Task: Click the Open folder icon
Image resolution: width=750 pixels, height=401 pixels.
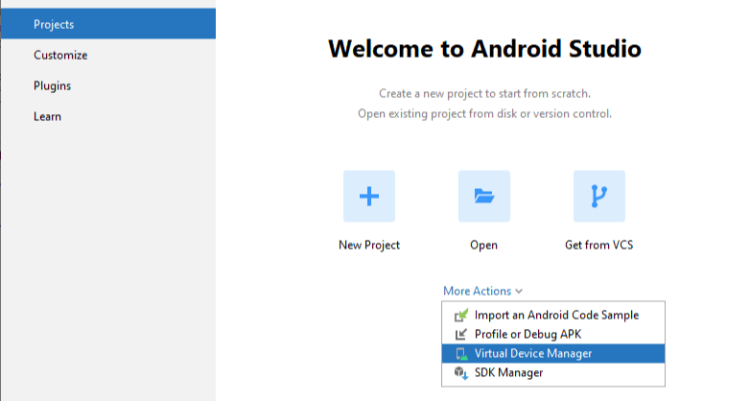Action: 484,196
